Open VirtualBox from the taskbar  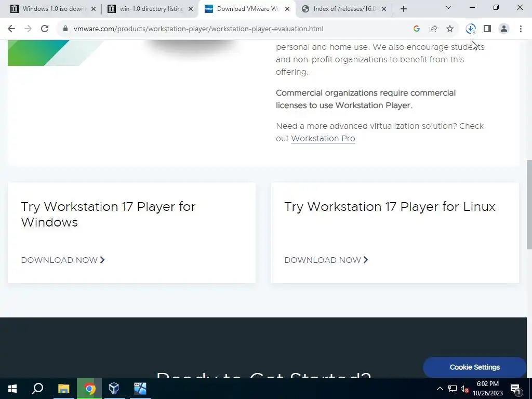point(114,389)
